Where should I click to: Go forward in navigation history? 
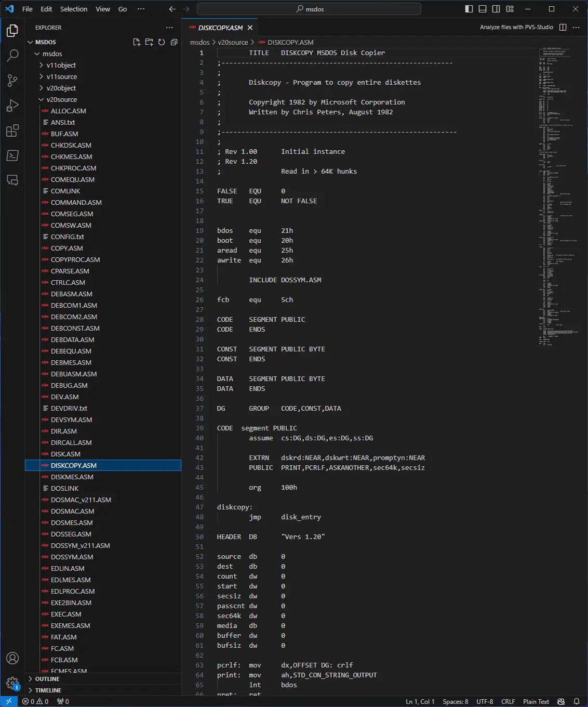[186, 9]
